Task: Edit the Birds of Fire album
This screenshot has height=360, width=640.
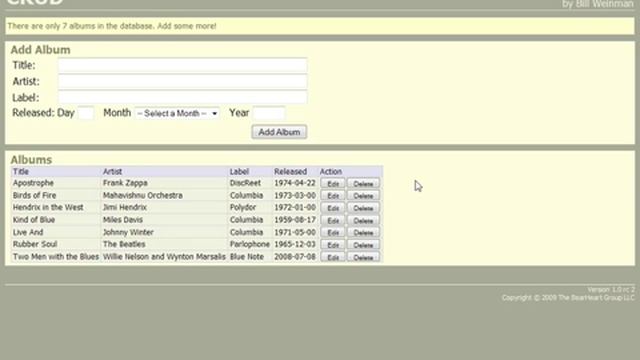Action: [333, 196]
